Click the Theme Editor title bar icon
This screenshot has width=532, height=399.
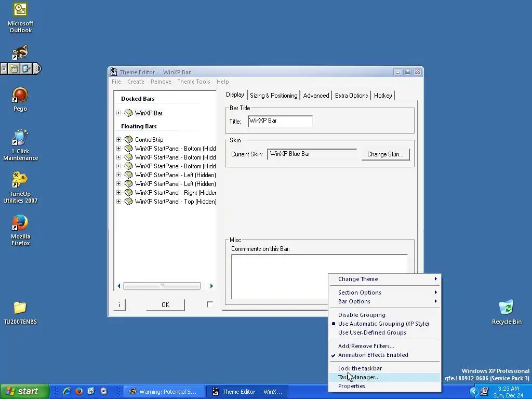point(114,72)
